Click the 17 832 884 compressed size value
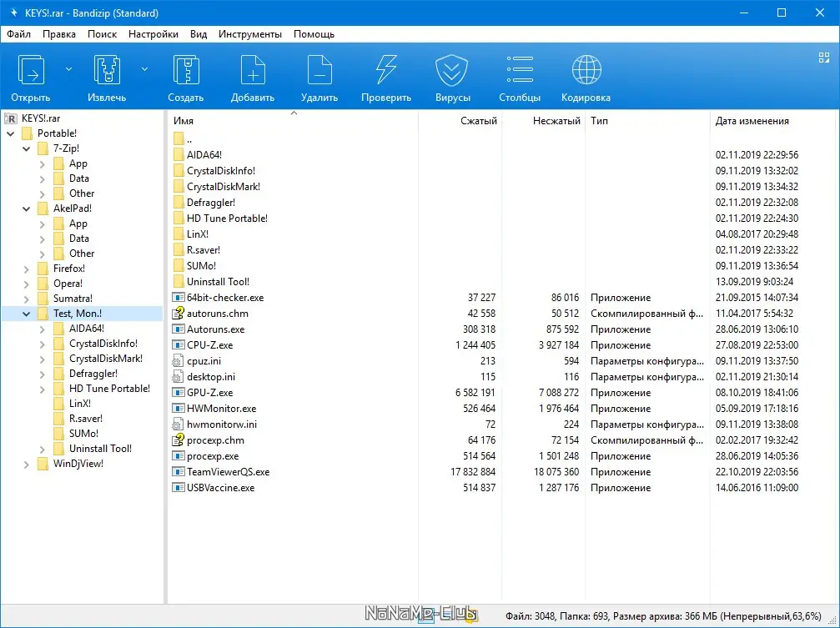Image resolution: width=840 pixels, height=628 pixels. (473, 472)
